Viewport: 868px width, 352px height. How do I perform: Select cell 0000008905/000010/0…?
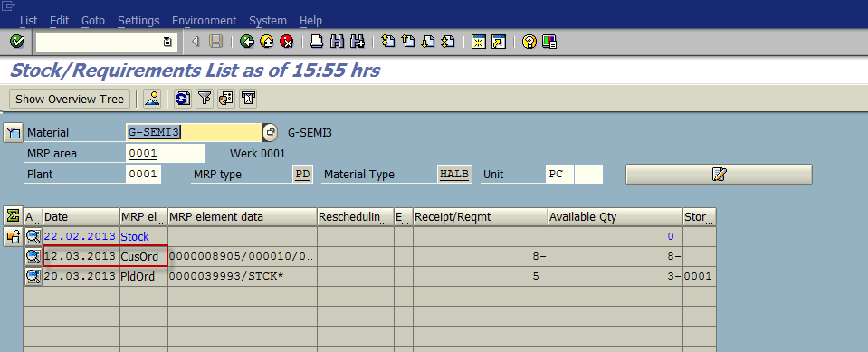tap(242, 257)
